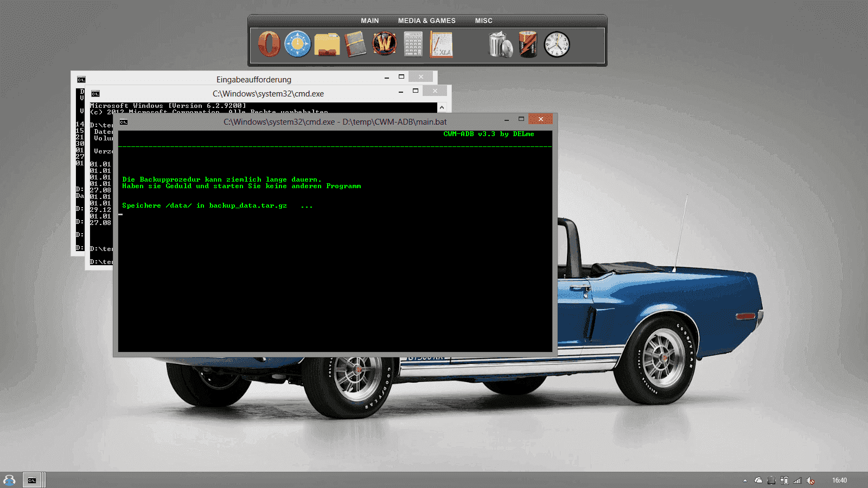Click 'Microsoft Windows [Version 6.2.9200]' line

(x=168, y=106)
